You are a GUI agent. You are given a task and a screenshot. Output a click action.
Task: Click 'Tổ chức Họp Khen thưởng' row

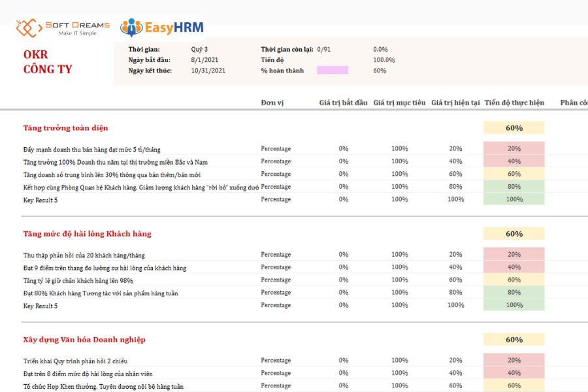pyautogui.click(x=103, y=386)
